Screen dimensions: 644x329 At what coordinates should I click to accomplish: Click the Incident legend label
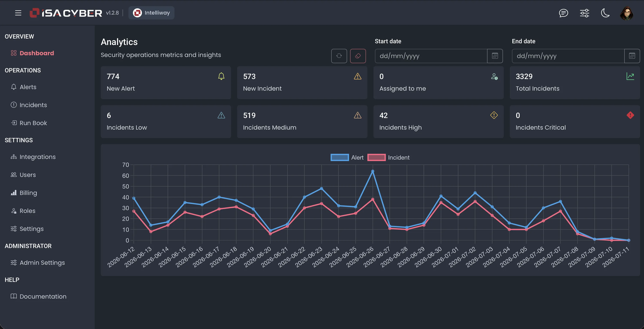[399, 157]
